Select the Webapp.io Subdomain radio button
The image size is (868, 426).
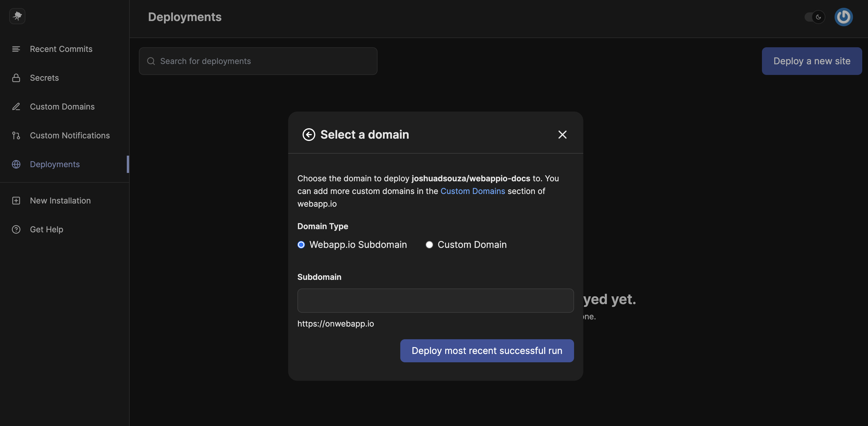coord(301,245)
